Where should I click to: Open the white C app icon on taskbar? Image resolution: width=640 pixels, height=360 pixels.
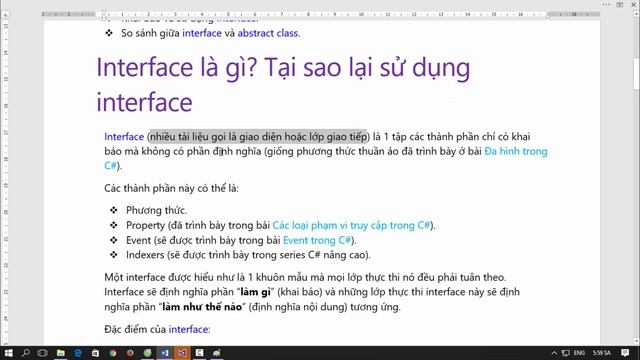200,353
